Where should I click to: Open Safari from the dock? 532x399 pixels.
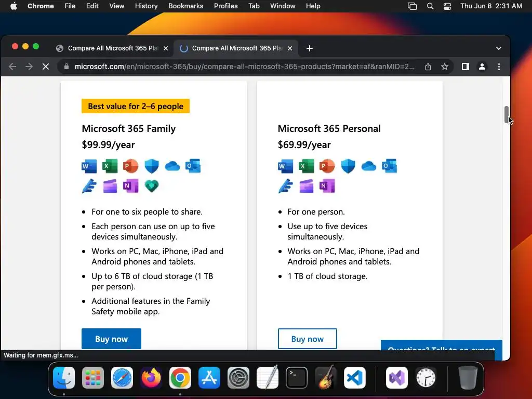122,378
